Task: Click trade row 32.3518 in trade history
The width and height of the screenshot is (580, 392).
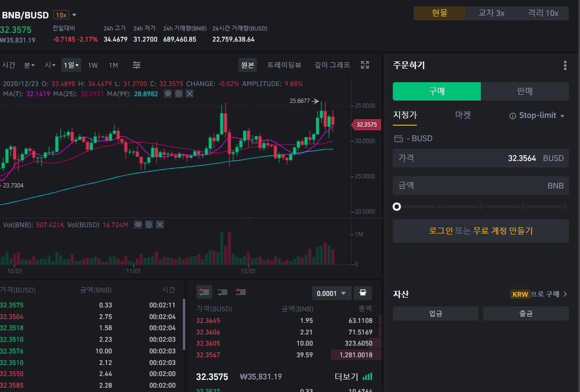Action: coord(88,328)
